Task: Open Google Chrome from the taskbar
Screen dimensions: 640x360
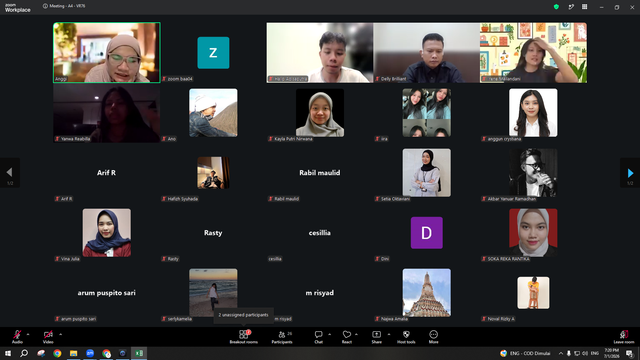Action: coord(57,353)
